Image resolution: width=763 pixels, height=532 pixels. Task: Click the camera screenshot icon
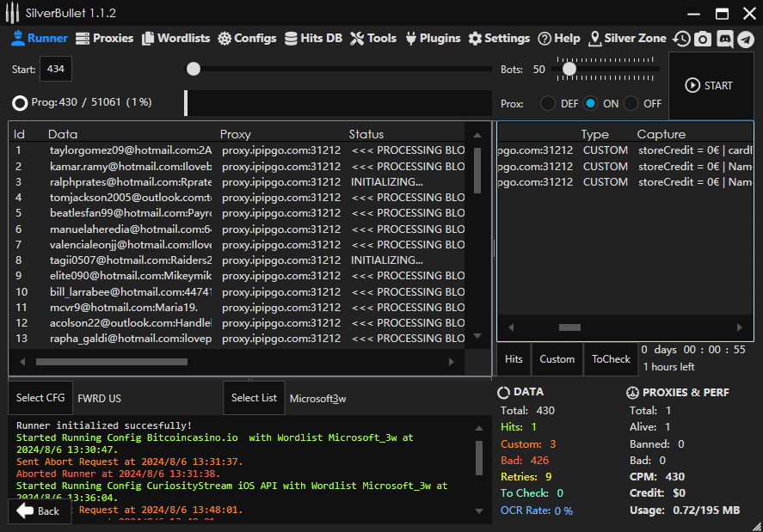coord(703,39)
